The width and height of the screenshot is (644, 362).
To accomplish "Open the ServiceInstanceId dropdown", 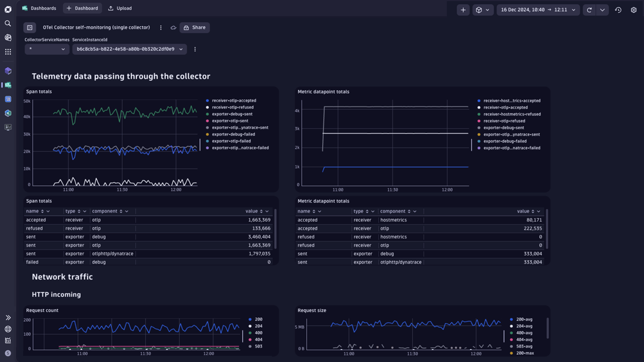I will coord(130,49).
